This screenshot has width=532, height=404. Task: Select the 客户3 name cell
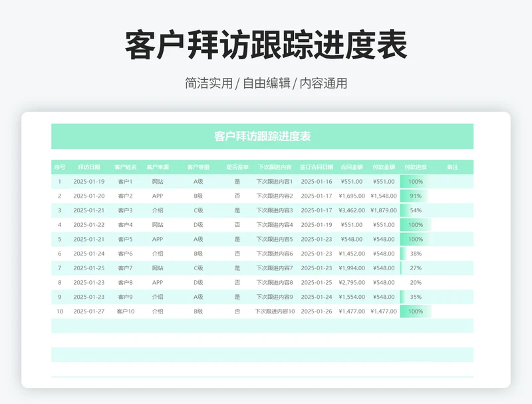[126, 210]
